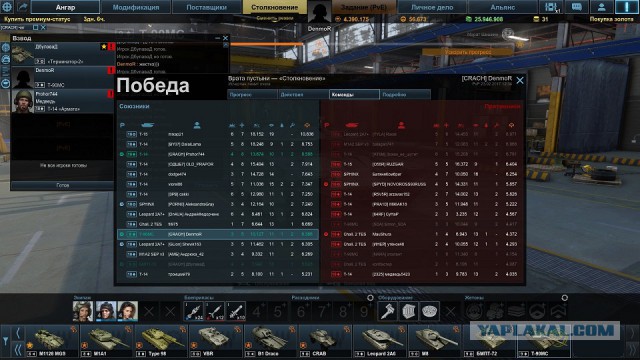This screenshot has width=640, height=360.
Task: Click empty consumable slot 9
Action: [364, 311]
